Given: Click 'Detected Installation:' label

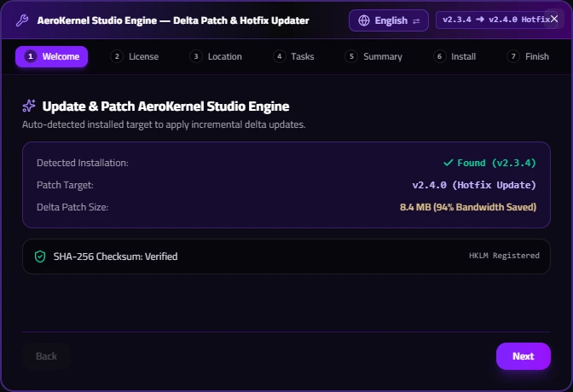Looking at the screenshot, I should click(83, 163).
